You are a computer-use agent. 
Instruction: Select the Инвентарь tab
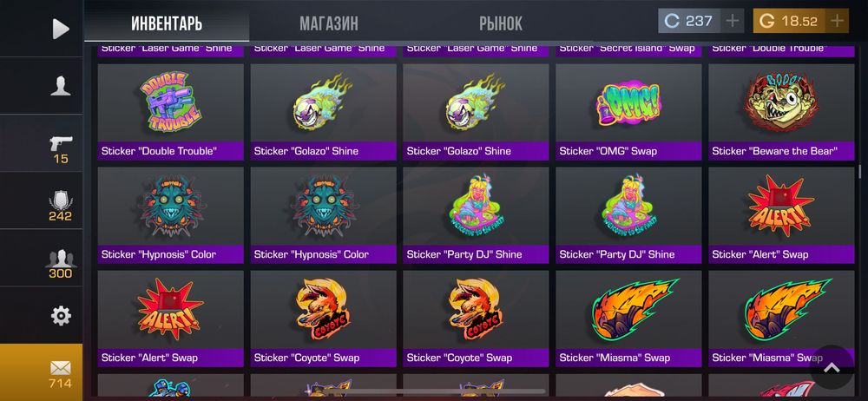(x=167, y=23)
